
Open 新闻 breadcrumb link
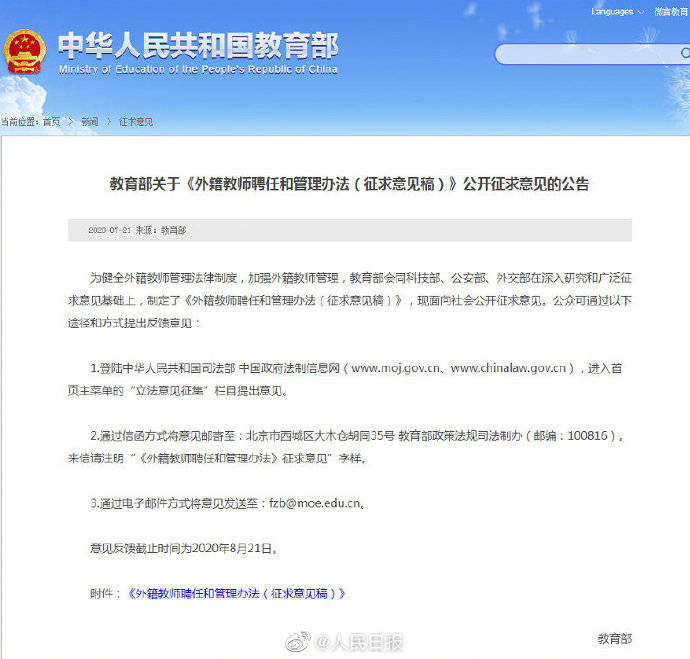[x=90, y=122]
